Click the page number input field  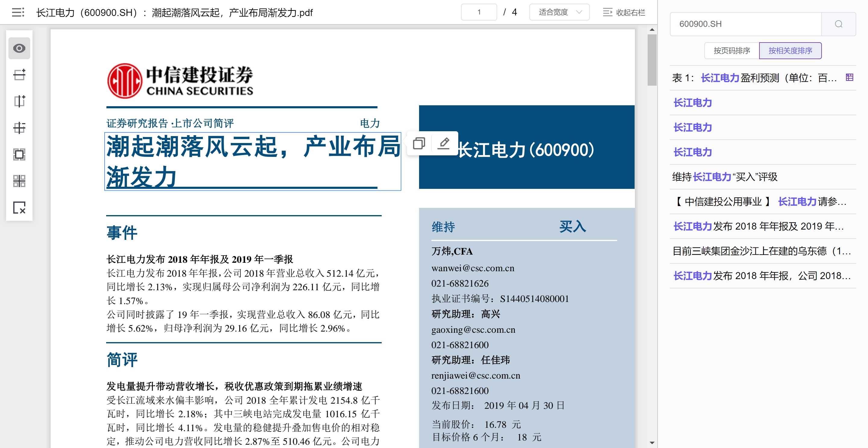pos(479,12)
